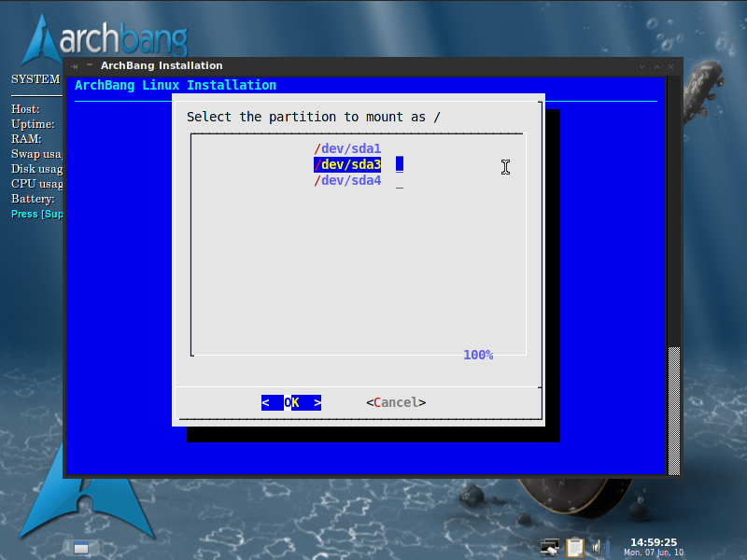Click the 'Uptime:' label on desktop
The height and width of the screenshot is (560, 747).
[x=33, y=124]
